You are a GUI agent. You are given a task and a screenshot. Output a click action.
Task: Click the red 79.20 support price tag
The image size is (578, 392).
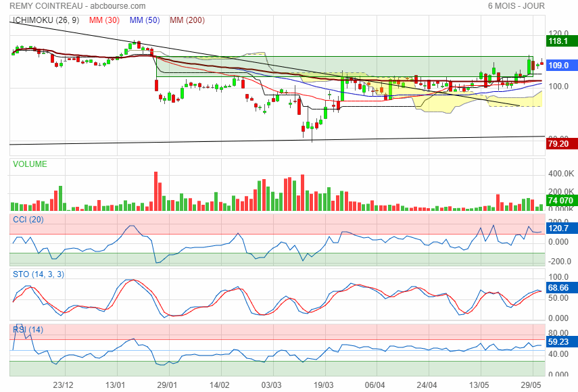pyautogui.click(x=561, y=144)
